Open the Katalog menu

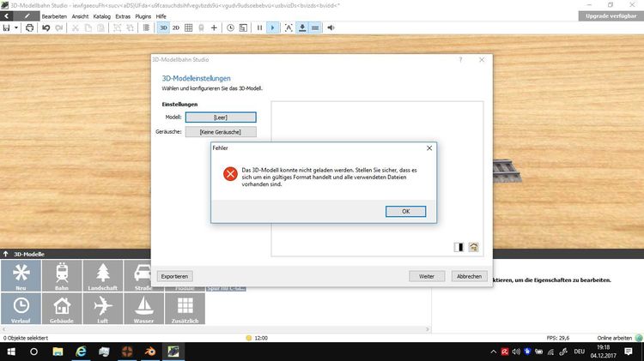tap(102, 16)
